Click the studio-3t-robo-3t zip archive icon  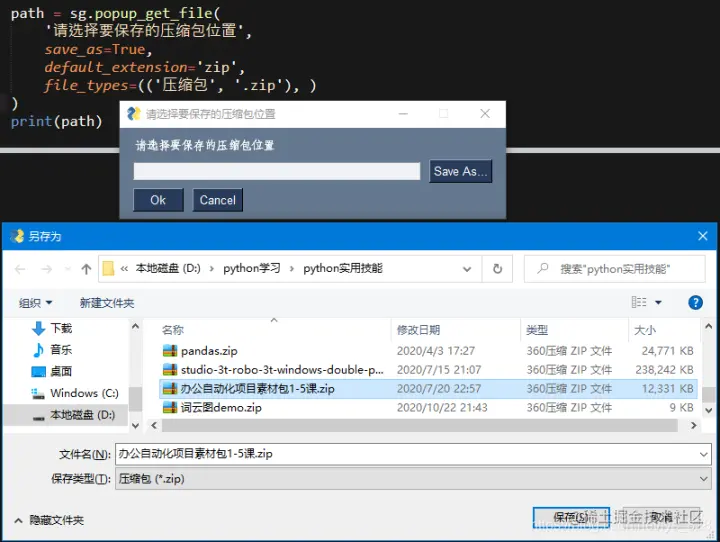pos(170,370)
